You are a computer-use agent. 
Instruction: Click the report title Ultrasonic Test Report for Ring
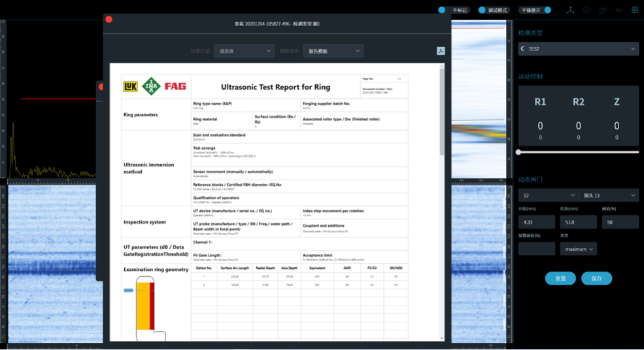(276, 87)
